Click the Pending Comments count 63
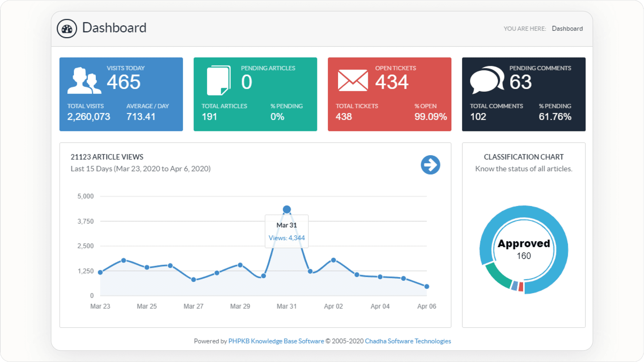644x362 pixels. click(520, 82)
